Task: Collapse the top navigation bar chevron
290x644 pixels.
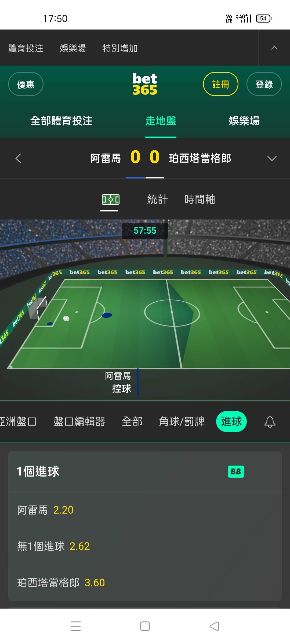Action: point(274,48)
